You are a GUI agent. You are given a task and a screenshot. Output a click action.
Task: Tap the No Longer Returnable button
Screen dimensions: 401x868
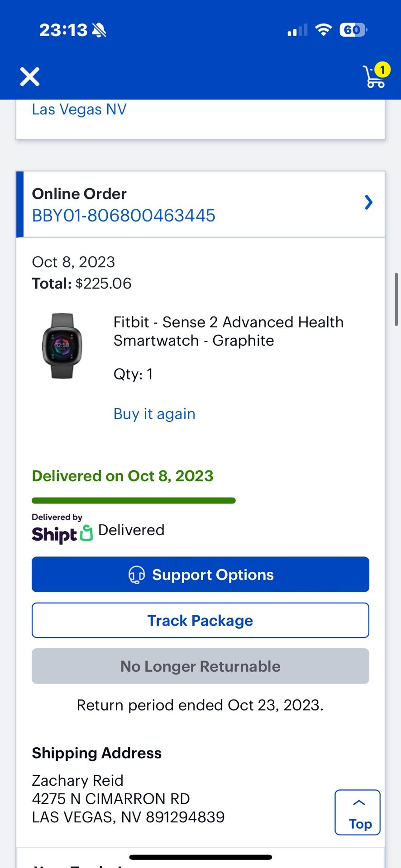(200, 666)
